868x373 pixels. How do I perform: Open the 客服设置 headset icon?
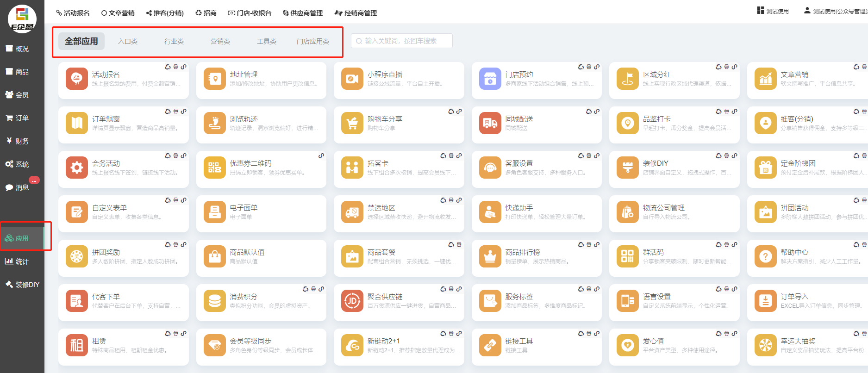click(490, 168)
